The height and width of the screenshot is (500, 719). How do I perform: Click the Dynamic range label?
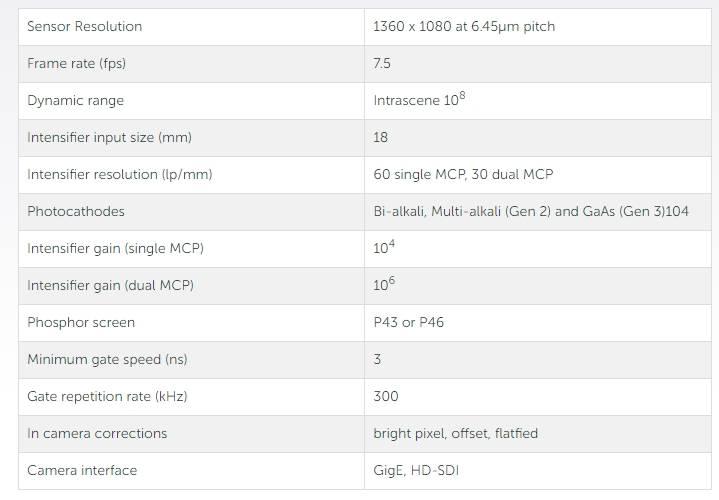point(76,100)
